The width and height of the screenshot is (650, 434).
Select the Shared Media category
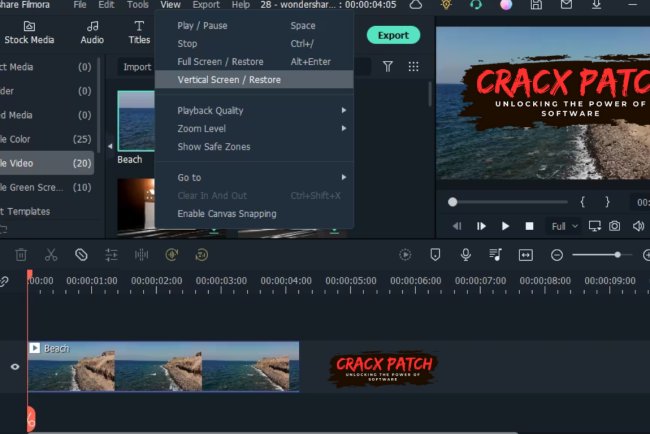coord(46,115)
